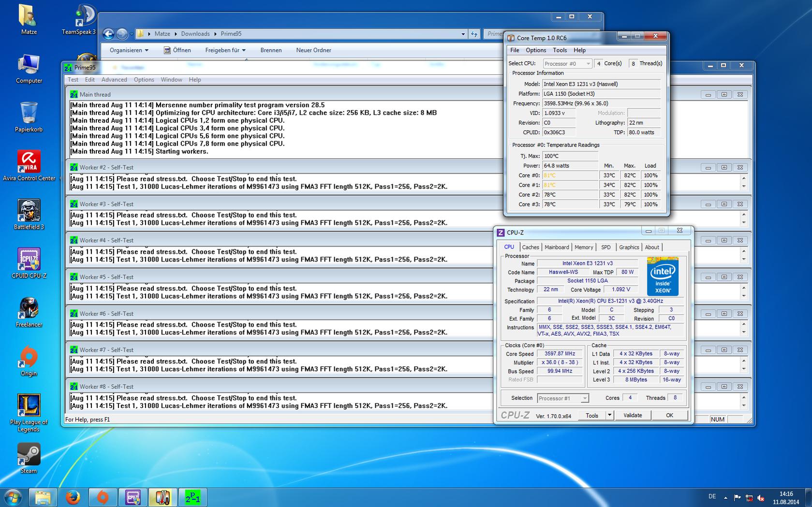Image resolution: width=812 pixels, height=507 pixels.
Task: Switch to the Mainboard tab in CPU-Z
Action: (557, 247)
